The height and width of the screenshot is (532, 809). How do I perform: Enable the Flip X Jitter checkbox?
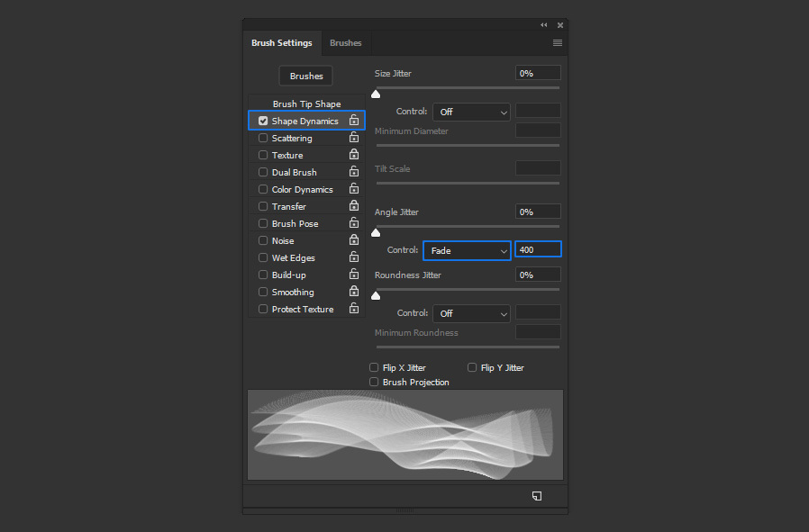[x=374, y=367]
